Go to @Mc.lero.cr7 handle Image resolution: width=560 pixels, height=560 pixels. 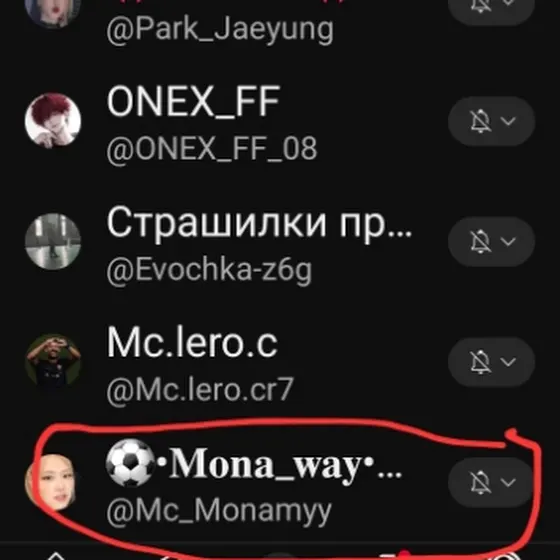pyautogui.click(x=200, y=390)
